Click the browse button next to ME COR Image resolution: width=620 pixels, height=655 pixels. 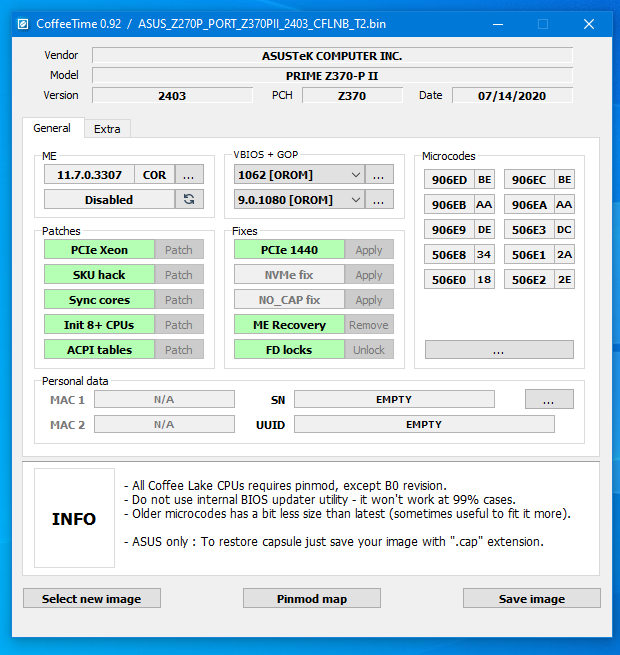pyautogui.click(x=189, y=175)
